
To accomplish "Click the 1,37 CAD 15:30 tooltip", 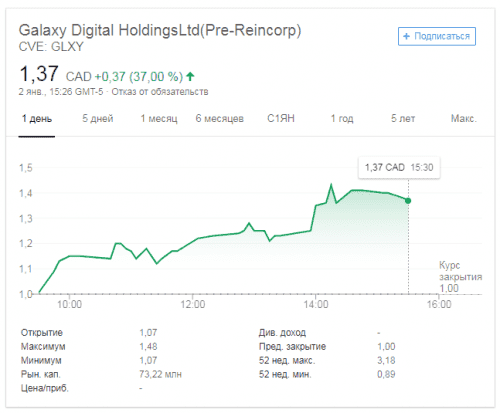I will (399, 167).
